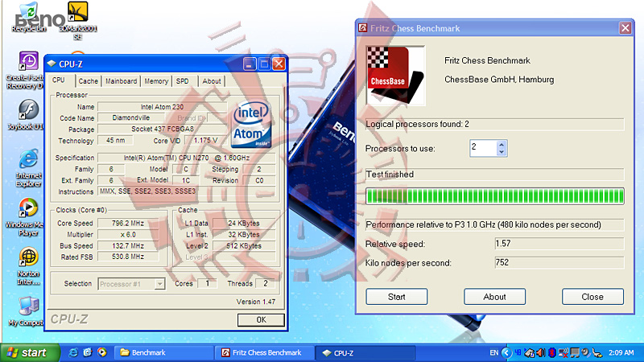Click the Multiplier value 'x 6.0'
Screen dimensions: 644x362
[128, 234]
